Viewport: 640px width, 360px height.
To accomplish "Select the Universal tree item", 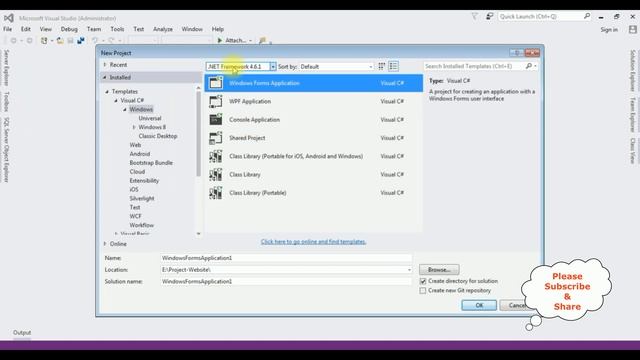I will click(x=150, y=118).
